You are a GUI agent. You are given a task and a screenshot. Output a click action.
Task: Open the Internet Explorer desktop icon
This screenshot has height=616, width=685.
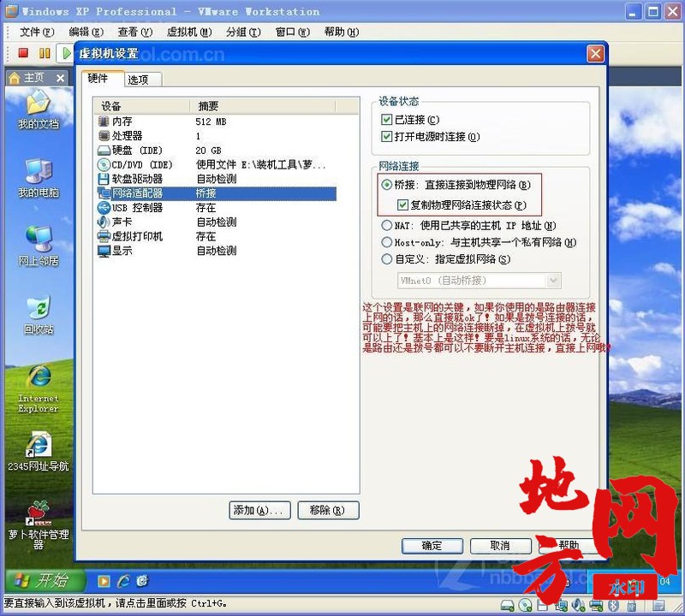[39, 388]
